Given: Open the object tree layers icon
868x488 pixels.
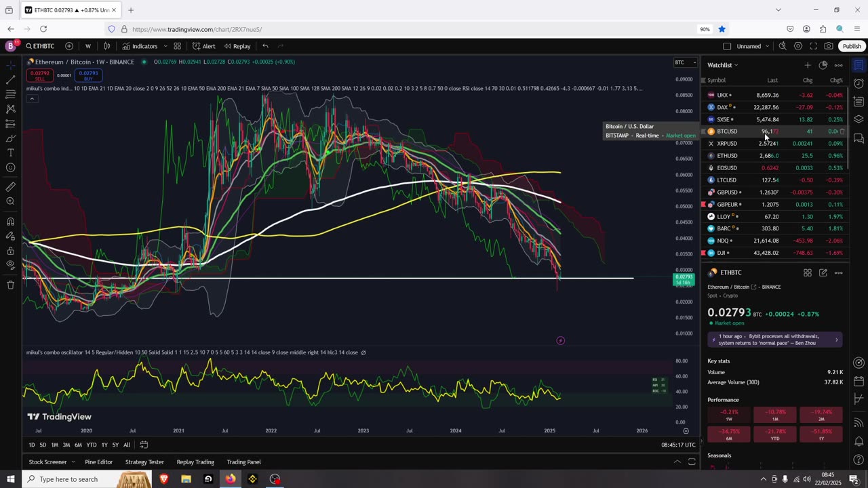Looking at the screenshot, I should 859,120.
